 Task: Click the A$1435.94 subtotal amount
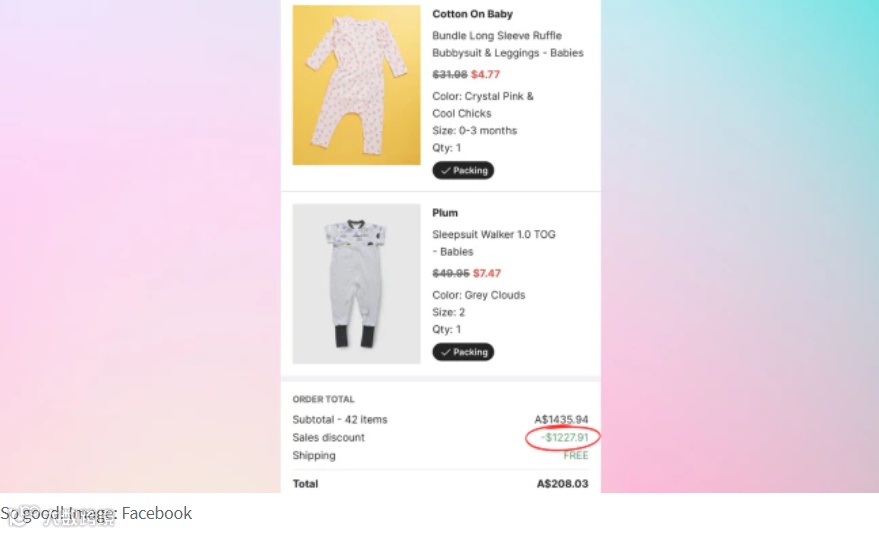pos(561,420)
